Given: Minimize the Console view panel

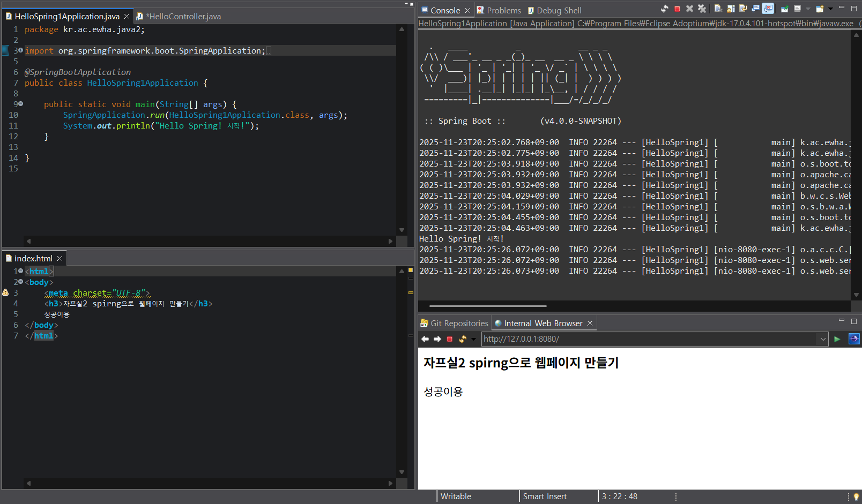Looking at the screenshot, I should click(842, 7).
